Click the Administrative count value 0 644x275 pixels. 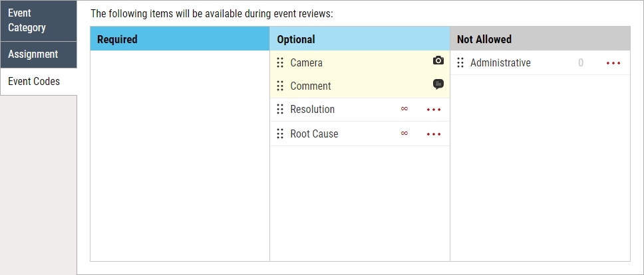click(x=581, y=63)
